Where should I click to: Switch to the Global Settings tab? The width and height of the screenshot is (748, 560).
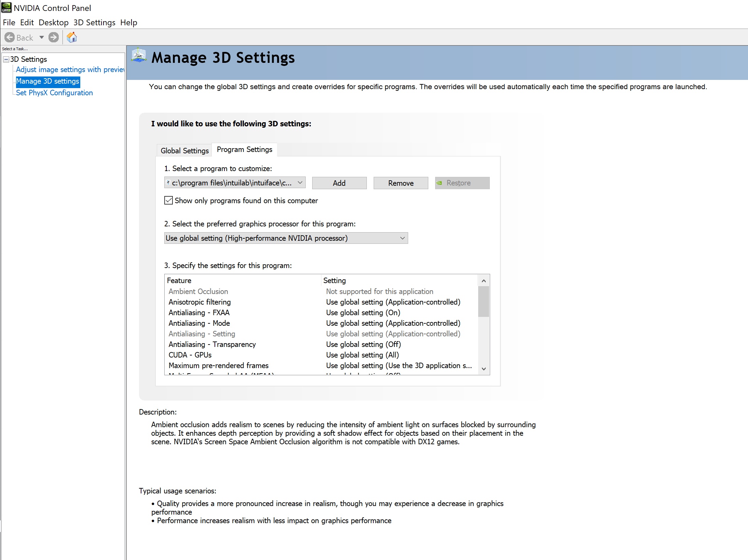pyautogui.click(x=184, y=150)
